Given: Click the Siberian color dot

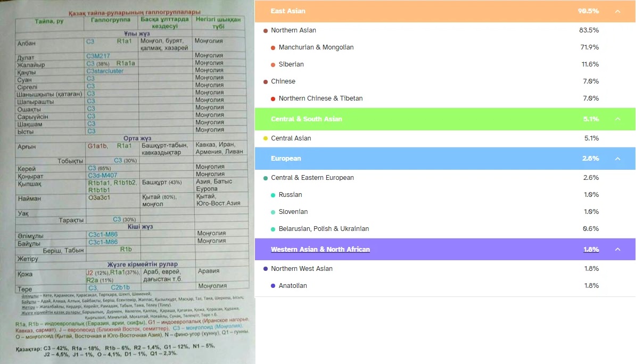Looking at the screenshot, I should tap(273, 64).
